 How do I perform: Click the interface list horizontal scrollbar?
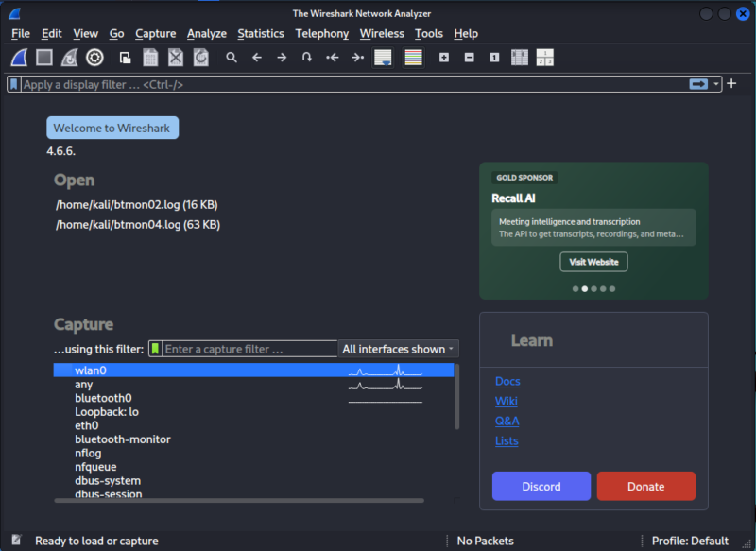[x=239, y=500]
